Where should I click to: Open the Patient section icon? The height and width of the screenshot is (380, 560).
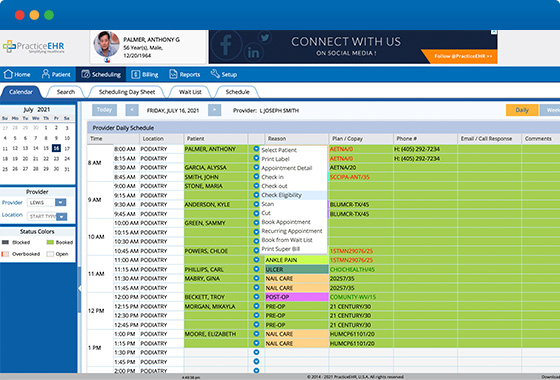(x=46, y=74)
